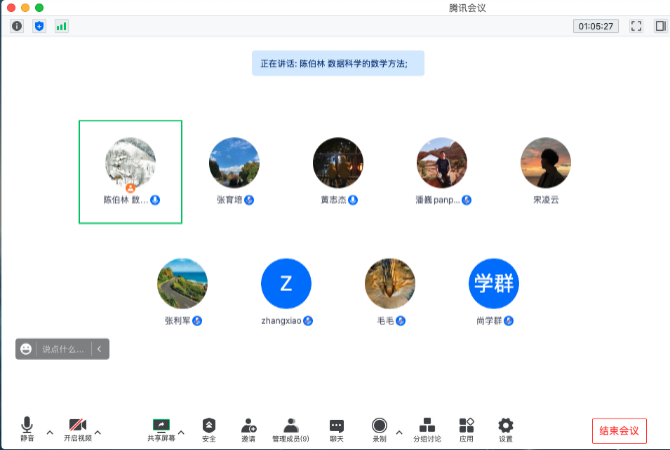Image resolution: width=670 pixels, height=450 pixels.
Task: Open the Apps (应用) panel
Action: (466, 429)
